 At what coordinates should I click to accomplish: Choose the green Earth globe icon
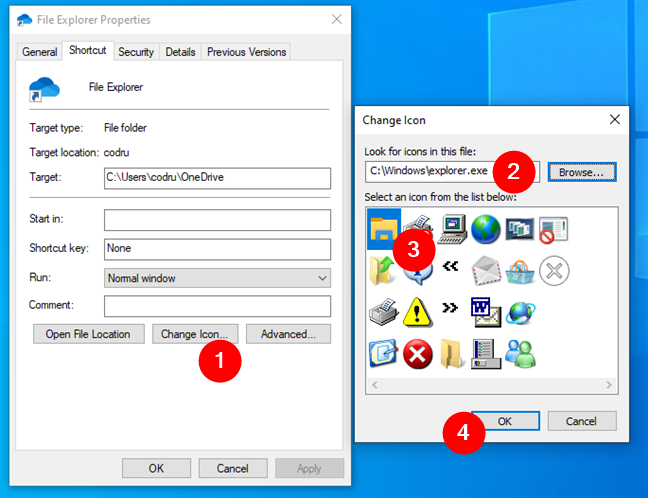coord(486,229)
